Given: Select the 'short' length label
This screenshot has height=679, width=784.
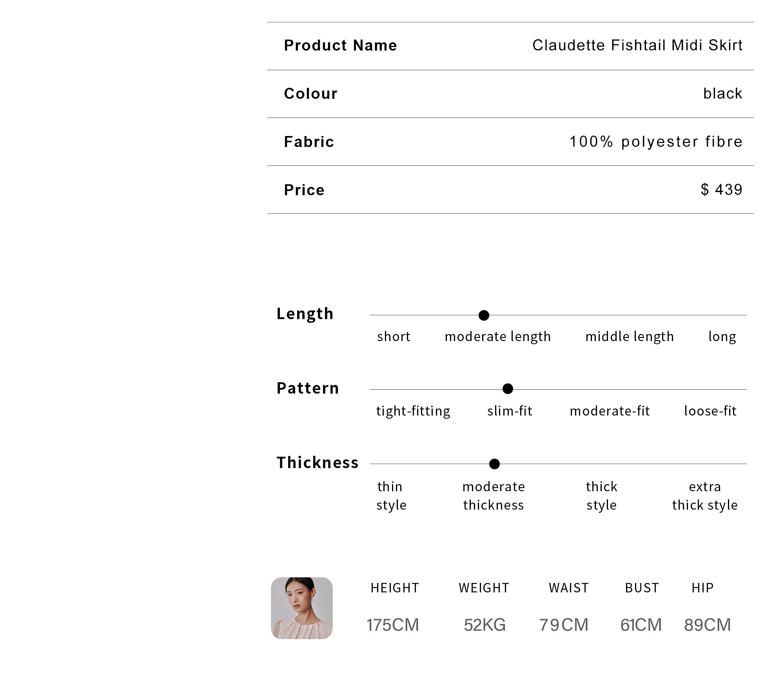Looking at the screenshot, I should pos(394,336).
